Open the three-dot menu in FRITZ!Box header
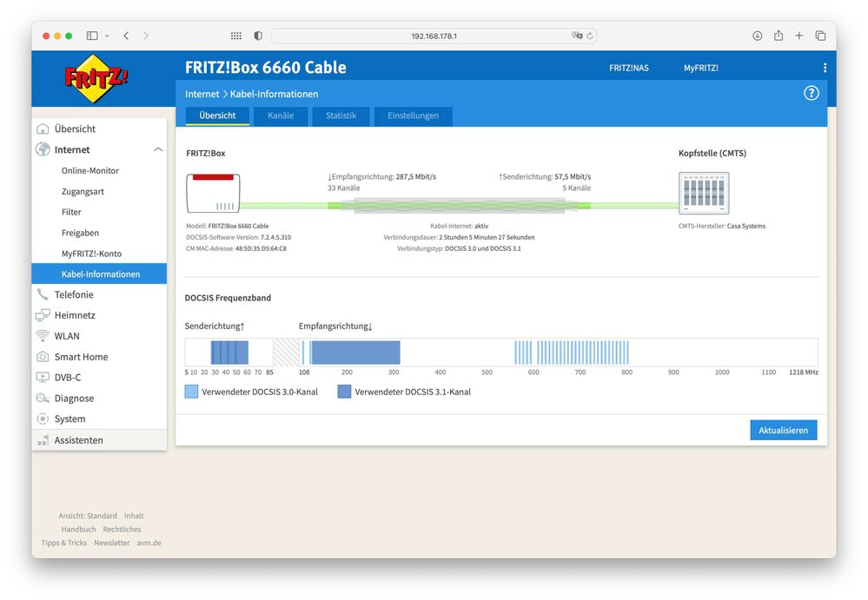This screenshot has width=868, height=600. click(825, 68)
